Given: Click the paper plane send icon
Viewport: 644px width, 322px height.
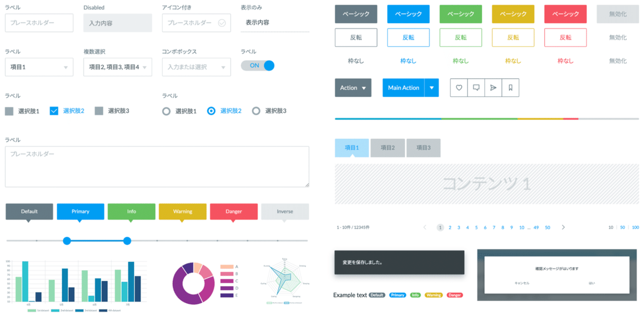Looking at the screenshot, I should 493,87.
